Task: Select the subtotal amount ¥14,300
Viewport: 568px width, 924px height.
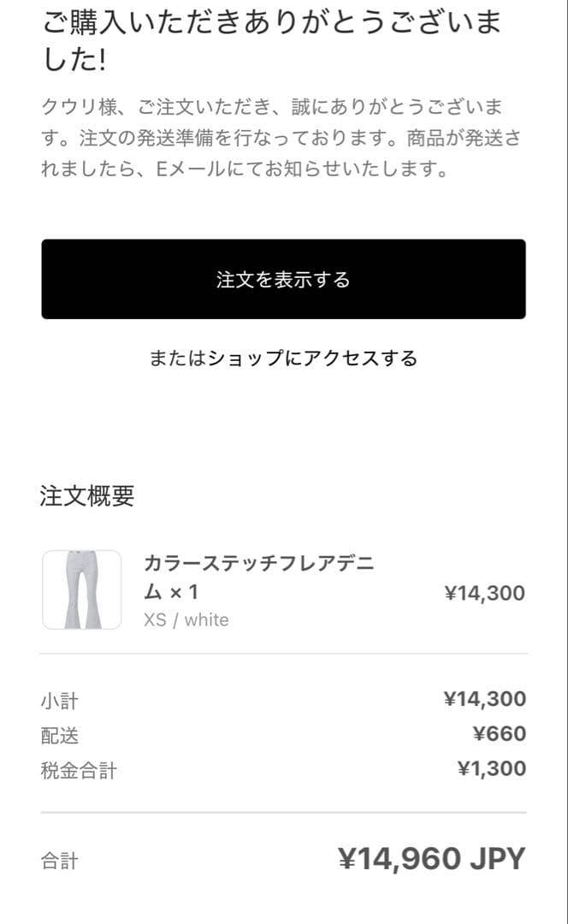Action: click(486, 699)
